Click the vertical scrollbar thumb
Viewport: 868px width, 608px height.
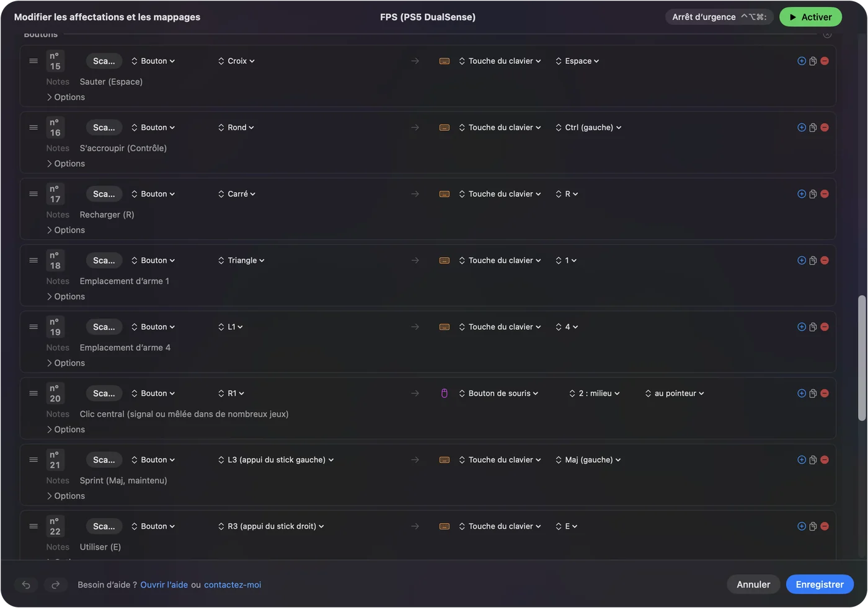click(862, 358)
